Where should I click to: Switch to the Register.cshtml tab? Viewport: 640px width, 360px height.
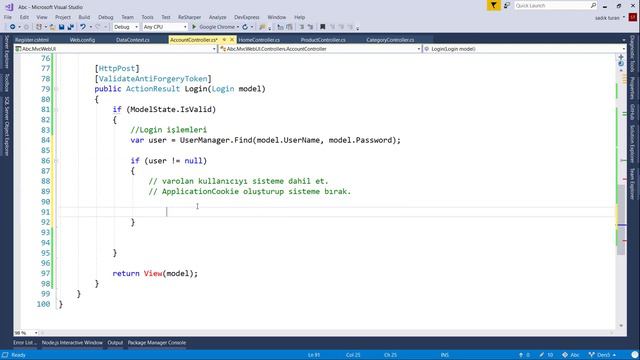coord(32,40)
